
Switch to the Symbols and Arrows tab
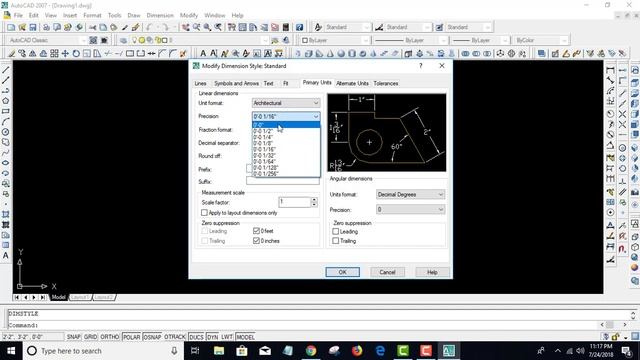(236, 83)
